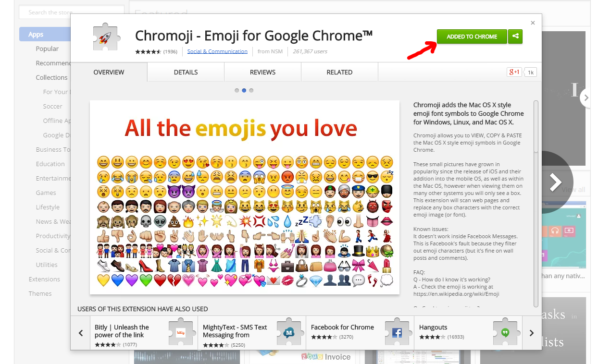Click the share icon button
The image size is (598, 364).
coord(515,36)
